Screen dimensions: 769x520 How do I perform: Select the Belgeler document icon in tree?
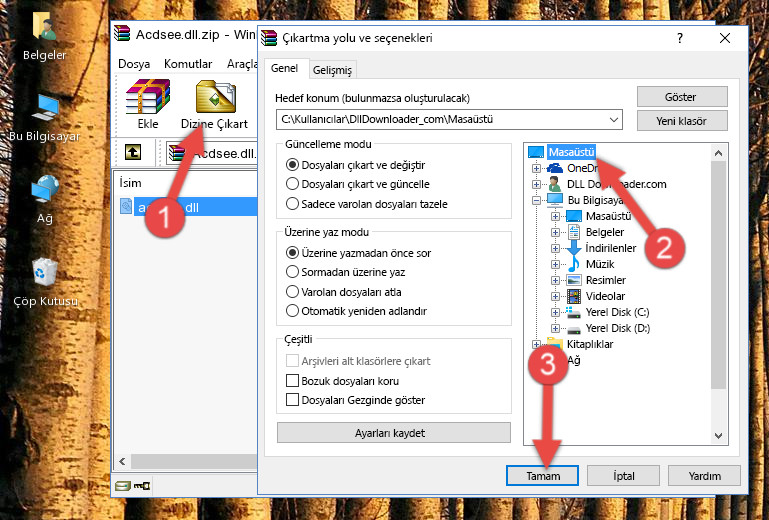click(x=573, y=232)
